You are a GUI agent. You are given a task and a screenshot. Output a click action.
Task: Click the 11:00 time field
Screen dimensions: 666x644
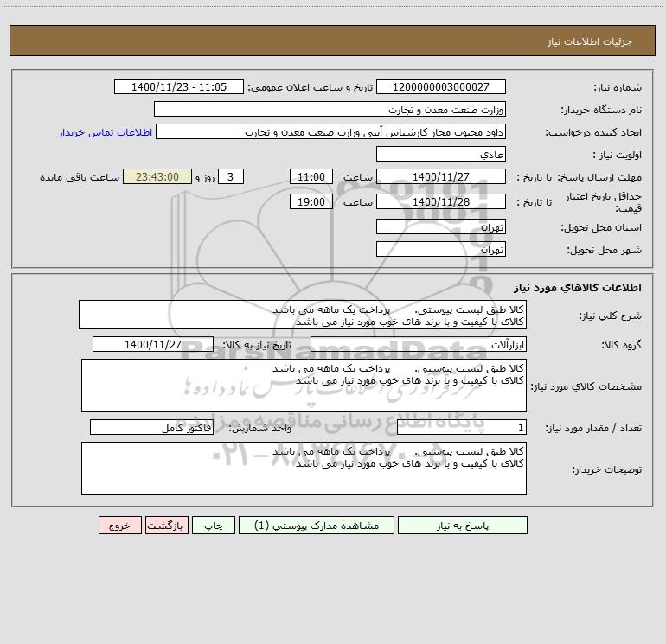[x=311, y=176]
